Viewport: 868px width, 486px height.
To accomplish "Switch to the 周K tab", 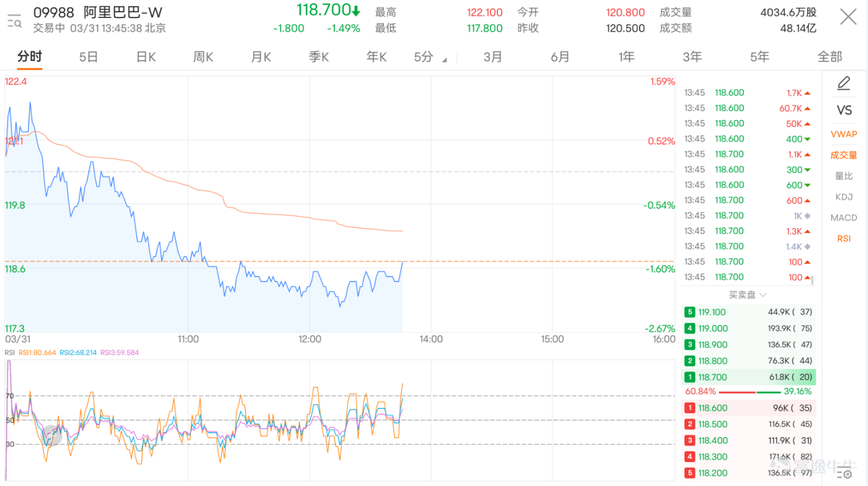I will pyautogui.click(x=203, y=57).
